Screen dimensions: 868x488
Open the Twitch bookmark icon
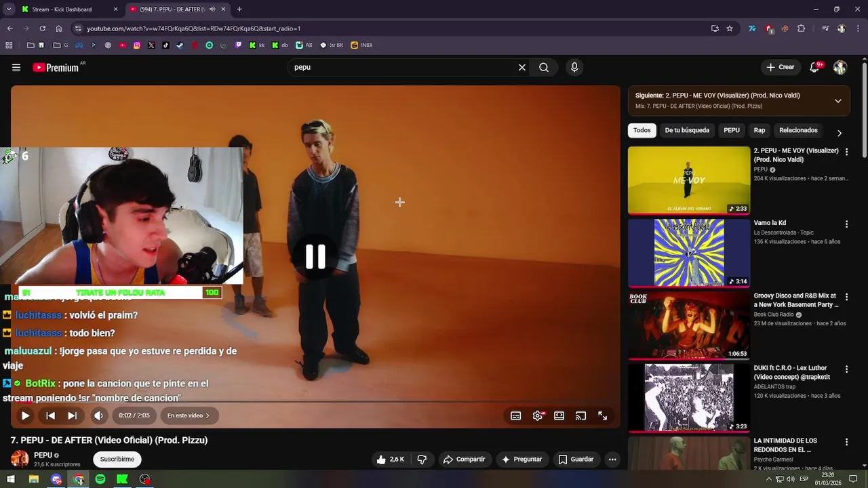(x=238, y=45)
